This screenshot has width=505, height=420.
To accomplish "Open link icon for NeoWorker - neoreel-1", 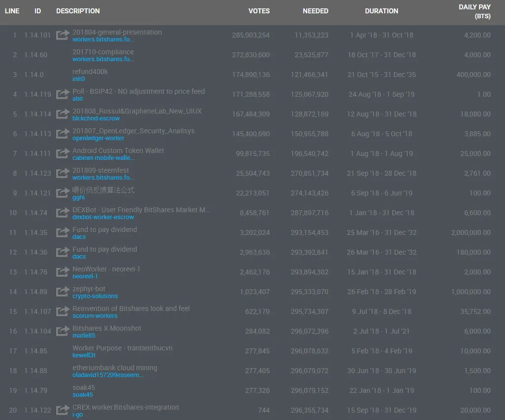I will point(63,272).
